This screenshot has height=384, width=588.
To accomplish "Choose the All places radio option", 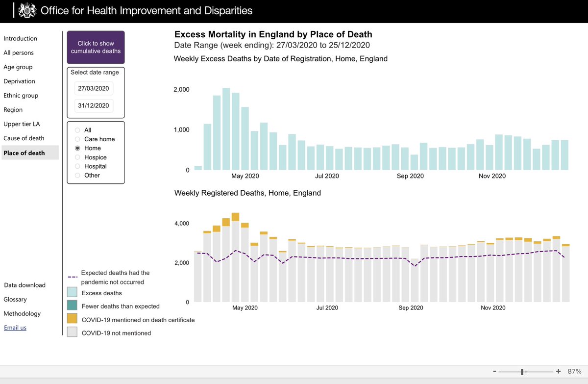I will tap(77, 130).
